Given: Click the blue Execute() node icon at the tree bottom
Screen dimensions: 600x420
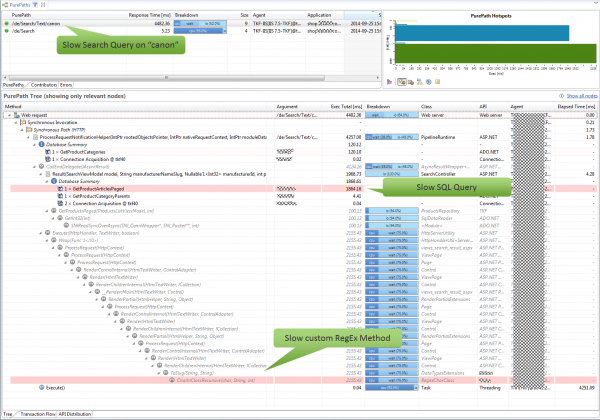Looking at the screenshot, I should click(x=41, y=387).
